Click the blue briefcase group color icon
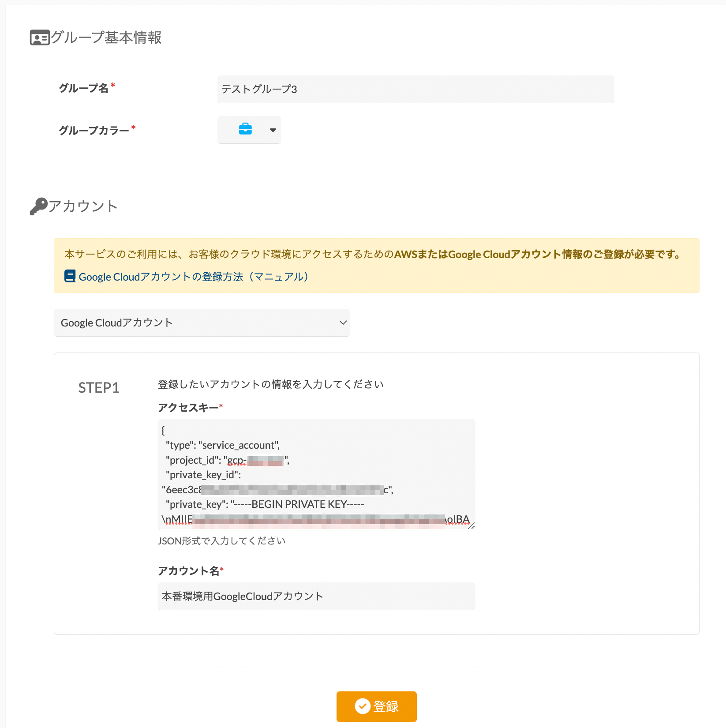The width and height of the screenshot is (726, 728). [x=245, y=129]
